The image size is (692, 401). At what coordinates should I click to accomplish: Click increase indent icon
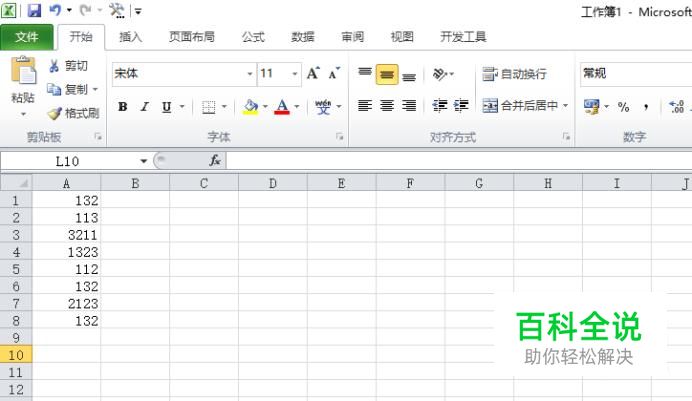pyautogui.click(x=461, y=106)
